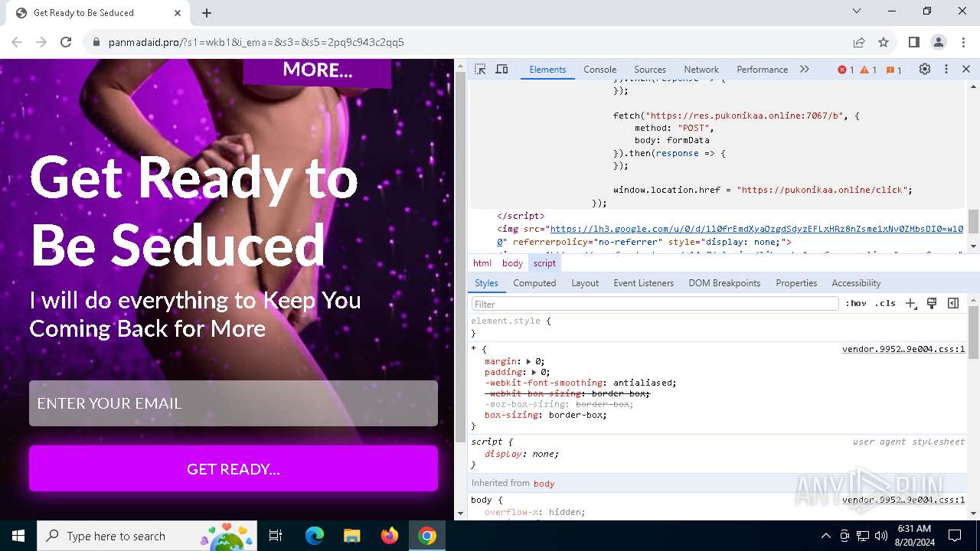Open the notification center icon

[955, 536]
